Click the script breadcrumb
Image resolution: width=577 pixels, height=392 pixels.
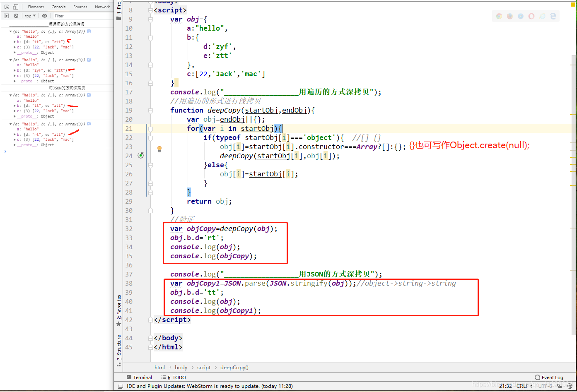[204, 368]
